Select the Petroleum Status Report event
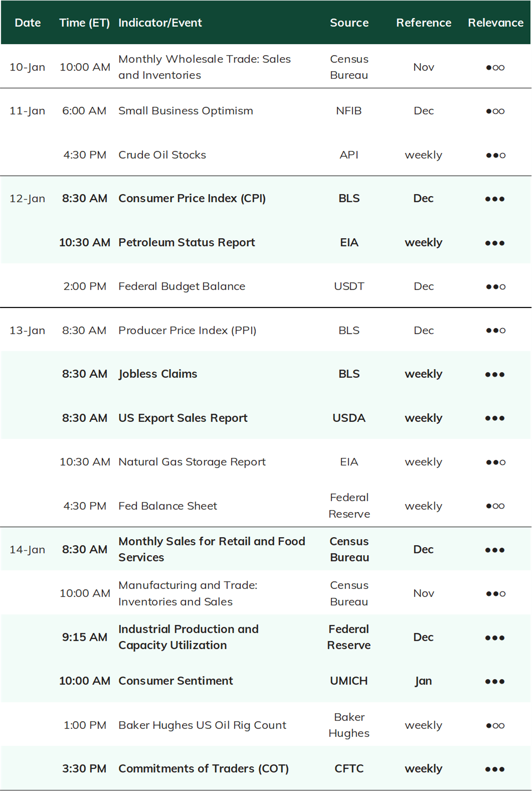The image size is (532, 795). tap(187, 243)
